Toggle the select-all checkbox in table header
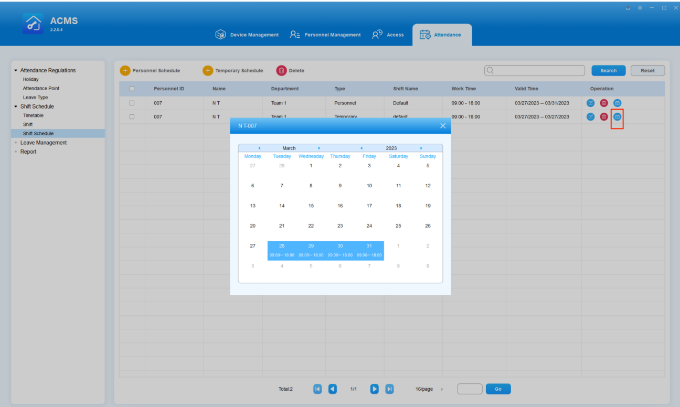The width and height of the screenshot is (680, 407). pos(132,89)
